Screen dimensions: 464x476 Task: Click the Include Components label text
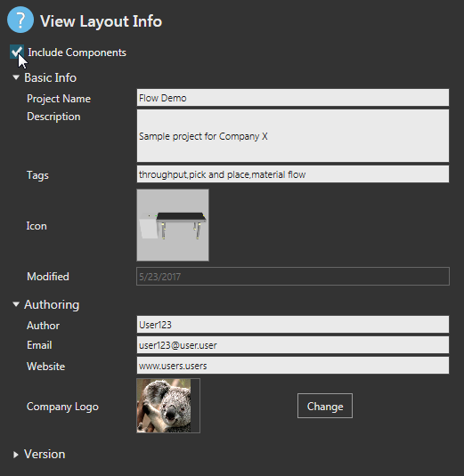point(77,52)
